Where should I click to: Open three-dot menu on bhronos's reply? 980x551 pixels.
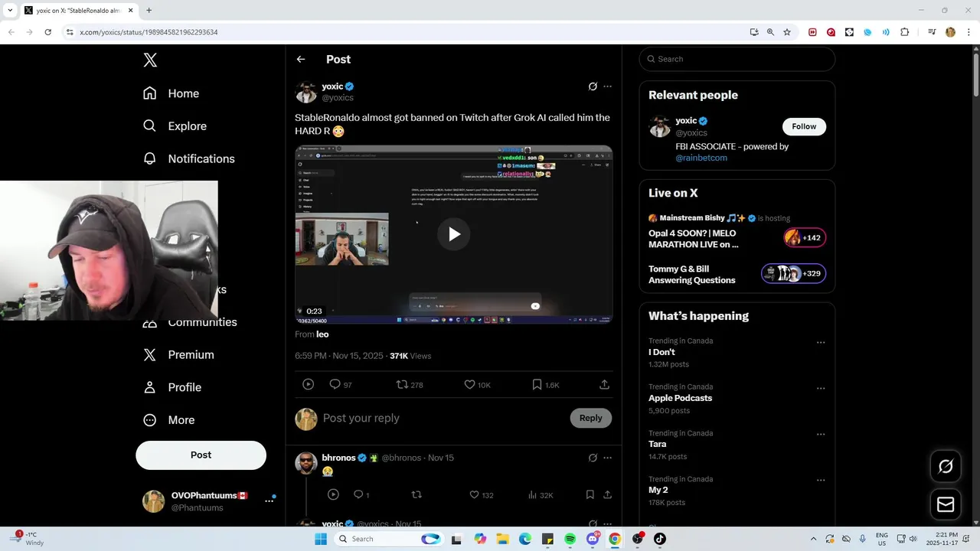click(607, 458)
